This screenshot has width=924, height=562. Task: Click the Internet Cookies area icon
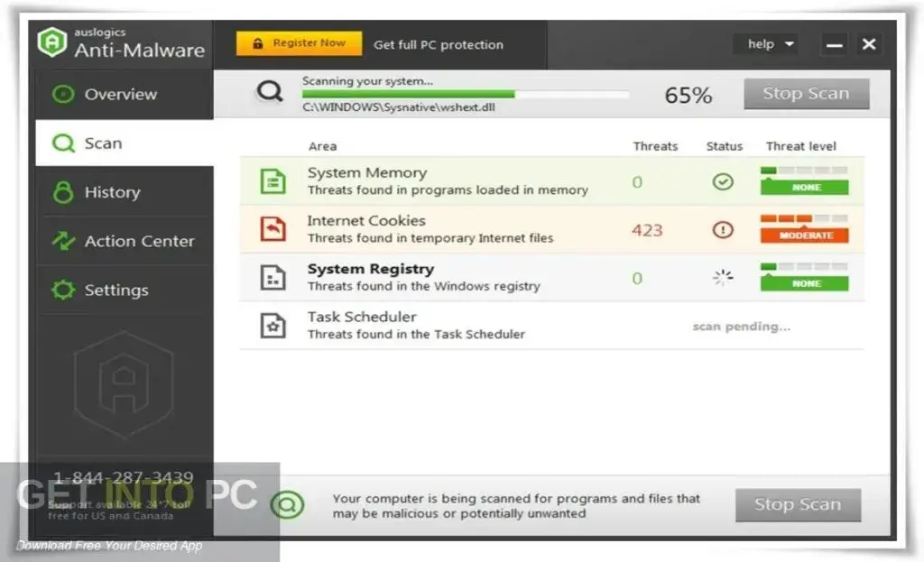pyautogui.click(x=273, y=229)
